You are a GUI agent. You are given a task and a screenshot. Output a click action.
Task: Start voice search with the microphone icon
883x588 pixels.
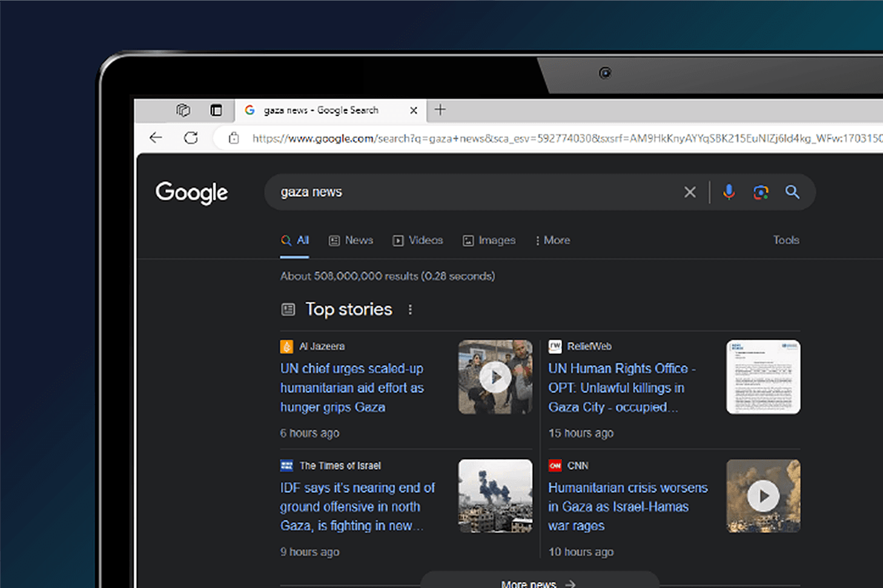[x=729, y=192]
